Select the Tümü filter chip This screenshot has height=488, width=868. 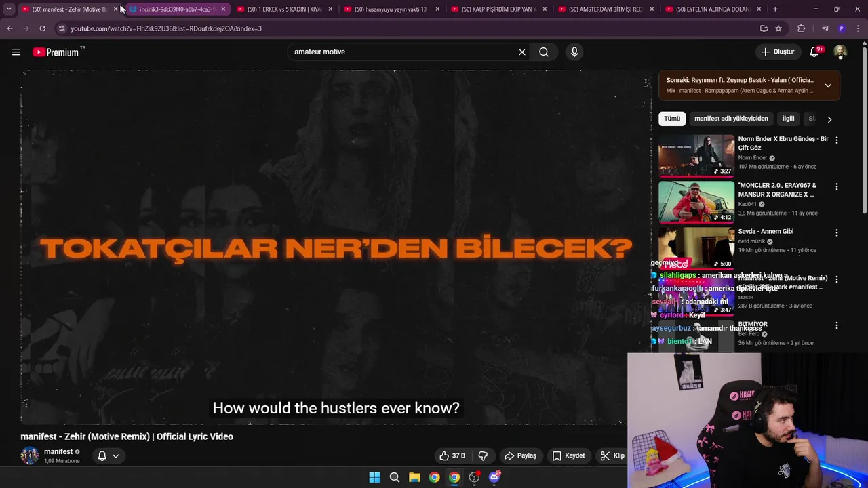point(672,119)
